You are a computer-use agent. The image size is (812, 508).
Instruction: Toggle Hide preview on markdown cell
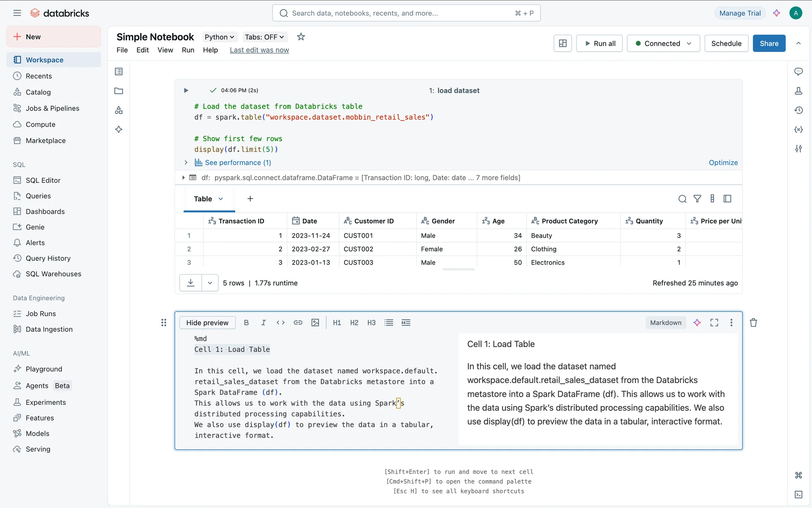tap(207, 323)
